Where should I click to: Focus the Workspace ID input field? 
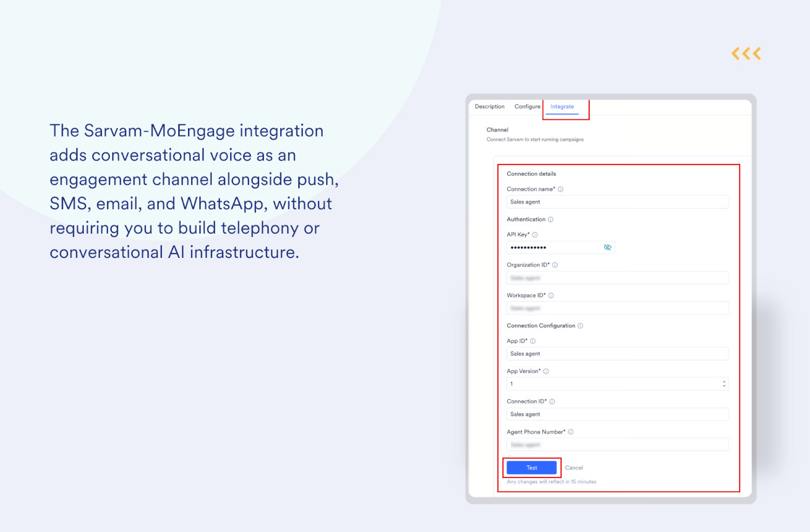point(617,308)
